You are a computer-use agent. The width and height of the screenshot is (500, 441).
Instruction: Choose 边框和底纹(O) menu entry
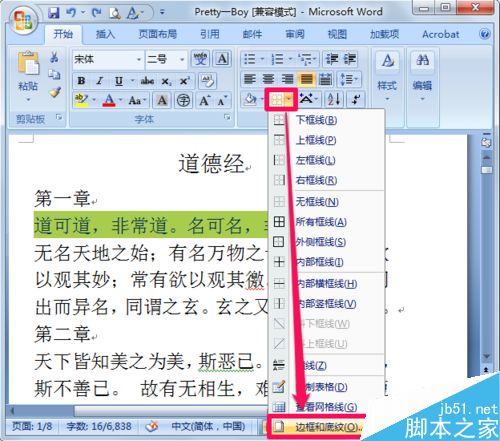click(317, 427)
